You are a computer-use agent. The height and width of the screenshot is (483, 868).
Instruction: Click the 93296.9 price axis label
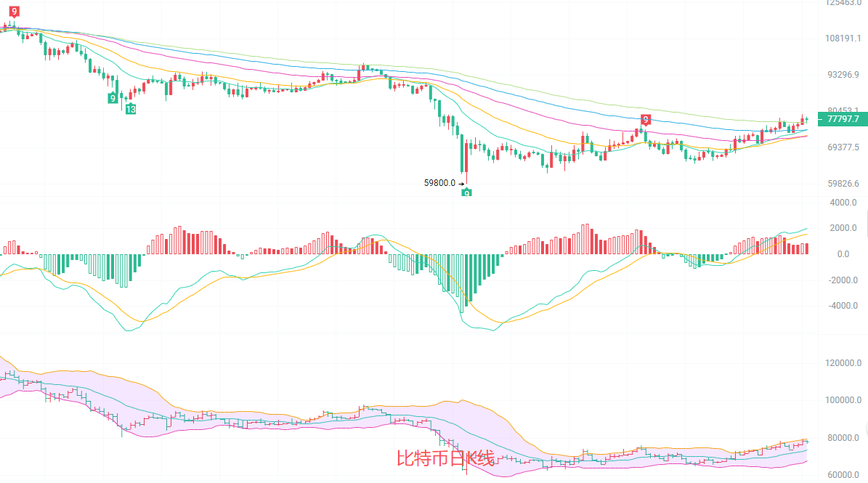(843, 75)
